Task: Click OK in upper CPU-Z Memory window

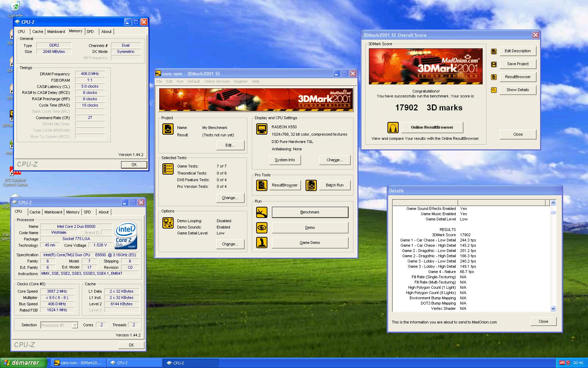Action: [134, 165]
